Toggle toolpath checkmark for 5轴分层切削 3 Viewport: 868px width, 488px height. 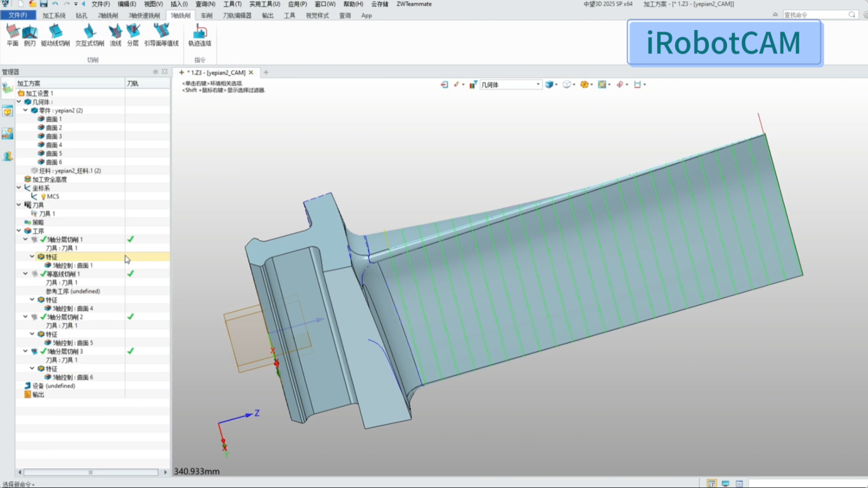[131, 351]
